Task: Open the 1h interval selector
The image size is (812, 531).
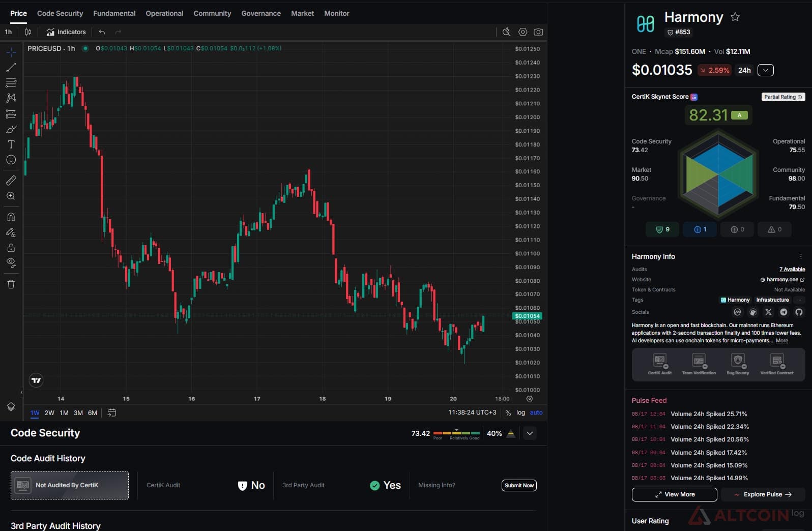Action: click(8, 32)
